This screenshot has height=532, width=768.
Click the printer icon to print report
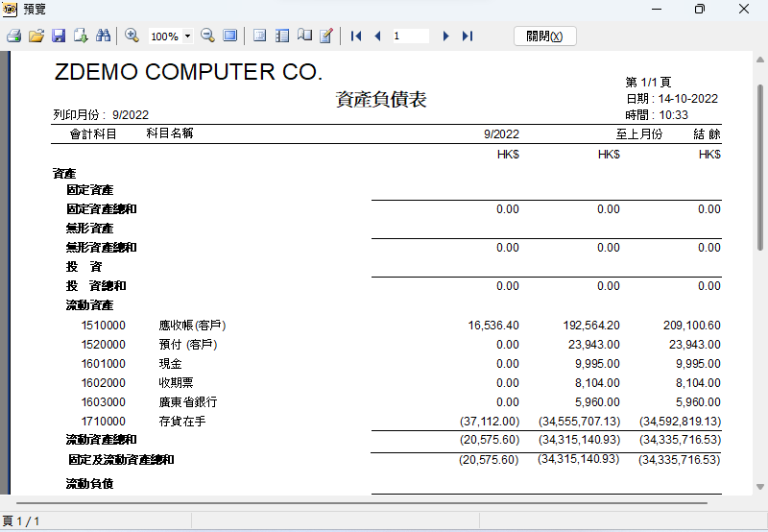[x=13, y=36]
